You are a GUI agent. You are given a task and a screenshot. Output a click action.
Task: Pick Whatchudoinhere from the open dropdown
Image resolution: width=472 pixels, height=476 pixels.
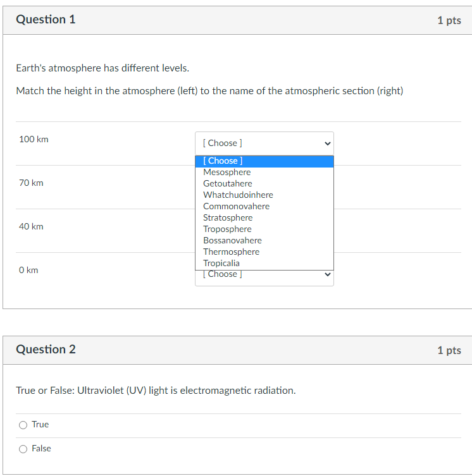click(x=264, y=195)
